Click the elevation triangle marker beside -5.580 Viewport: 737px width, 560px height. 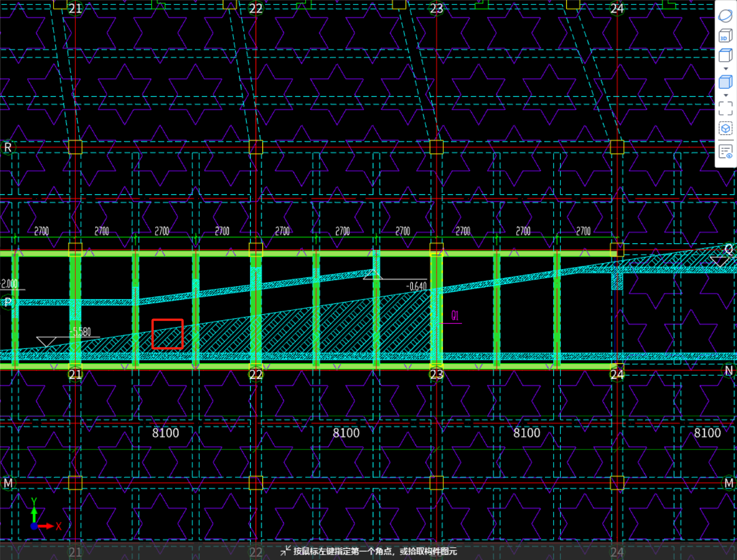click(46, 342)
